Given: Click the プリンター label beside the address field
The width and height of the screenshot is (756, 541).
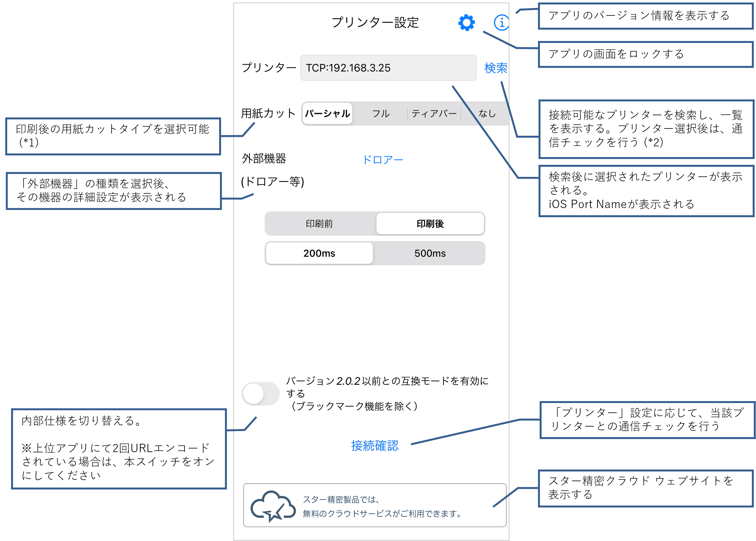Looking at the screenshot, I should pyautogui.click(x=268, y=68).
